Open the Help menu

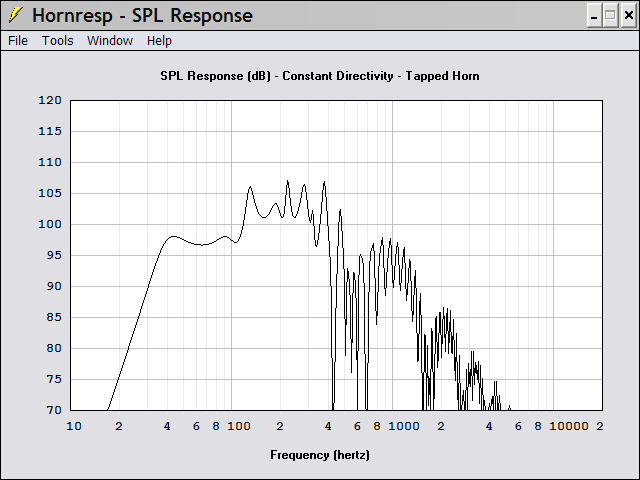click(159, 41)
